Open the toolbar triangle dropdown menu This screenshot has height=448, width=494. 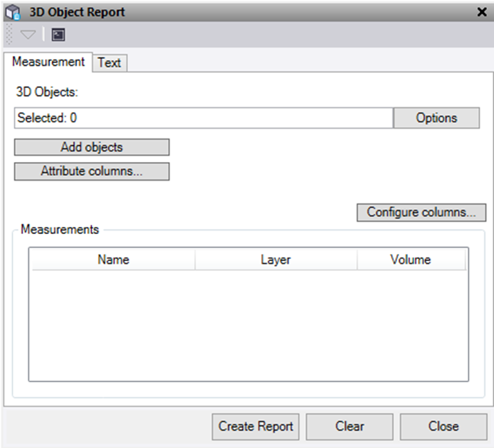(28, 35)
